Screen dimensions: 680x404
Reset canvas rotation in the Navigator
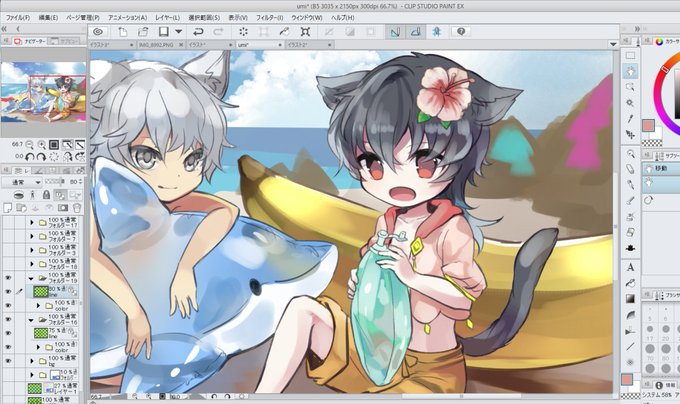click(54, 157)
